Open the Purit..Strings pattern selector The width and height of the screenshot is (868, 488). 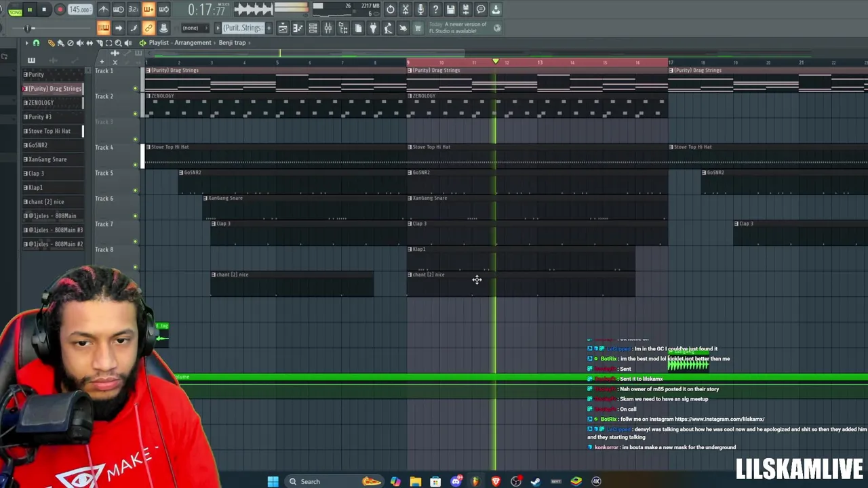click(243, 28)
